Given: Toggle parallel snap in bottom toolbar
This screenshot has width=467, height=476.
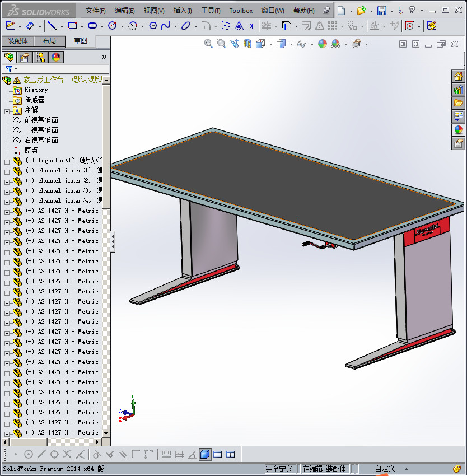Looking at the screenshot, I should (123, 455).
